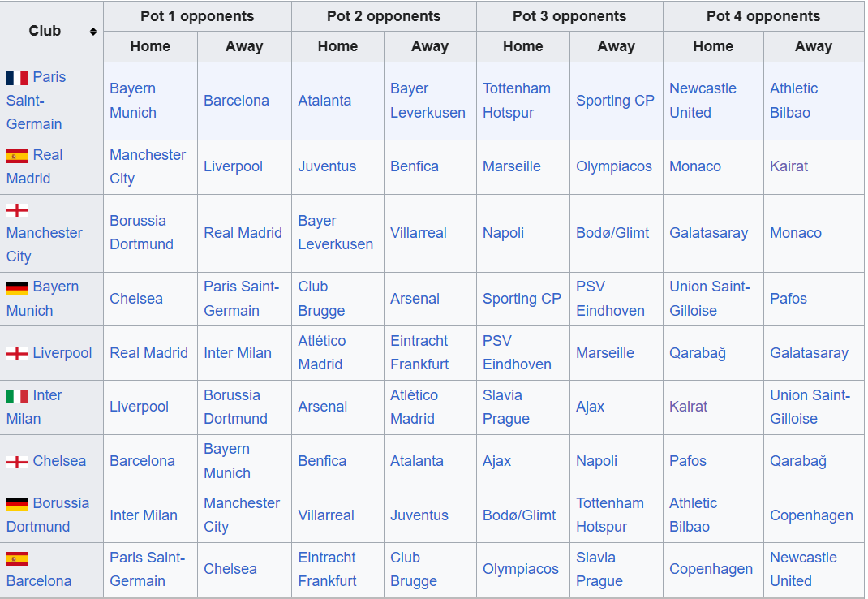
Task: Click the France flag beside Paris Saint-Germain
Action: 16,78
